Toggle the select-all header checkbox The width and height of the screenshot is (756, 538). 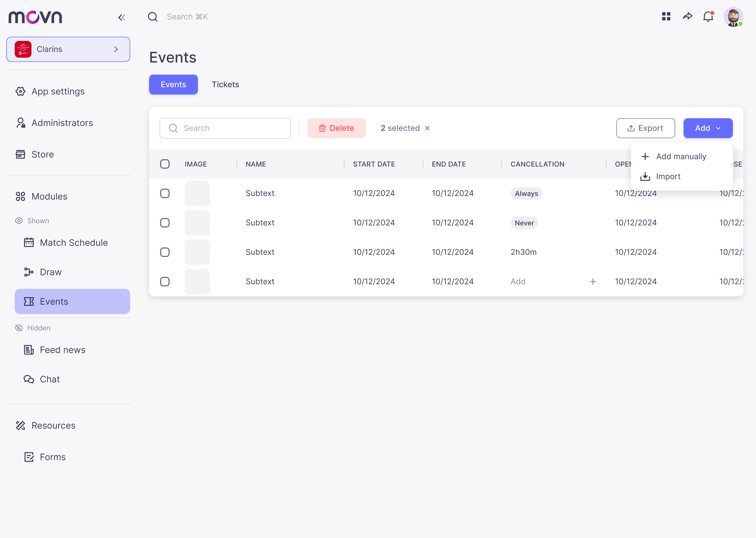point(165,164)
